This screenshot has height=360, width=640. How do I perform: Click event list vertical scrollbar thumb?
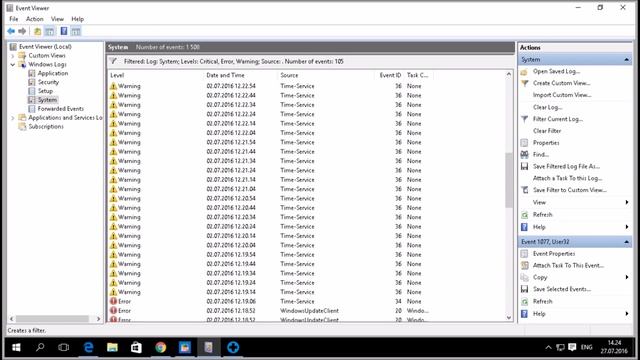coord(509,180)
